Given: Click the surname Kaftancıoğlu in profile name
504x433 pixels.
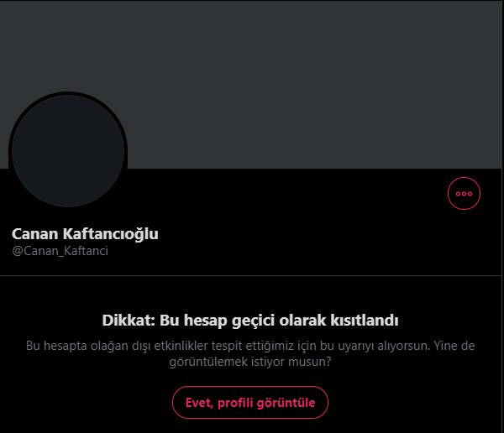Looking at the screenshot, I should point(110,234).
